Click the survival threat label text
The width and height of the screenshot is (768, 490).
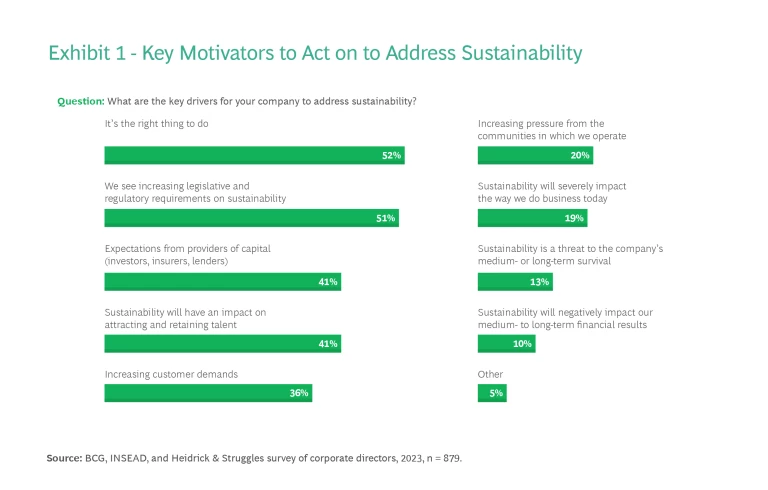[563, 254]
